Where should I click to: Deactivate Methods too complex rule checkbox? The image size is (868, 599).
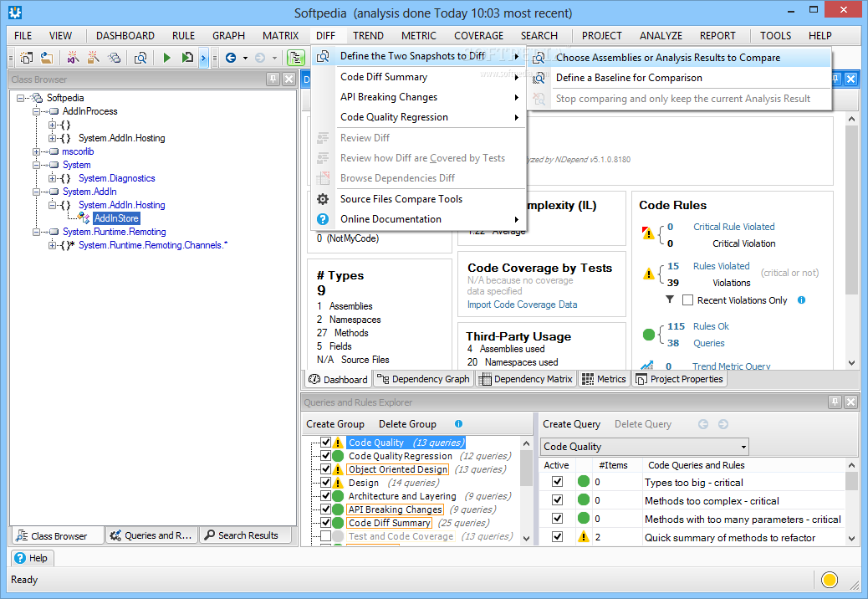[x=558, y=500]
